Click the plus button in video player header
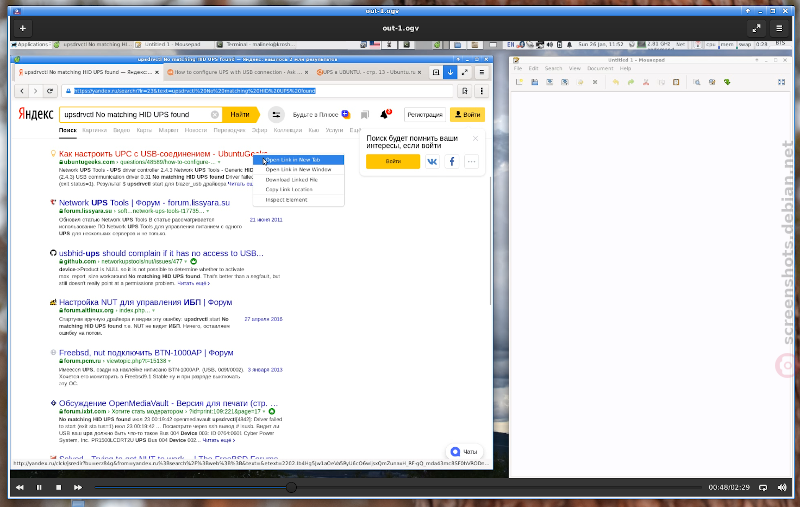Screen dimensions: 800x507 pyautogui.click(x=22, y=29)
